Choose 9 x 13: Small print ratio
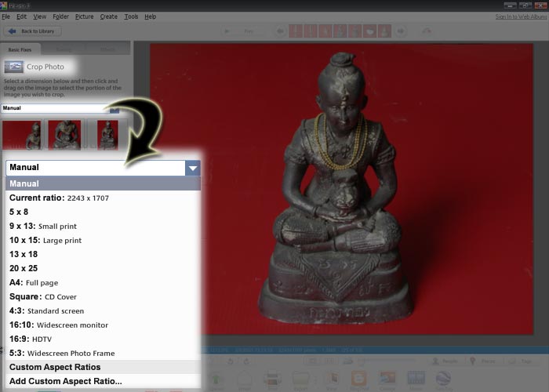Screen dimensions: 549x392 103,226
